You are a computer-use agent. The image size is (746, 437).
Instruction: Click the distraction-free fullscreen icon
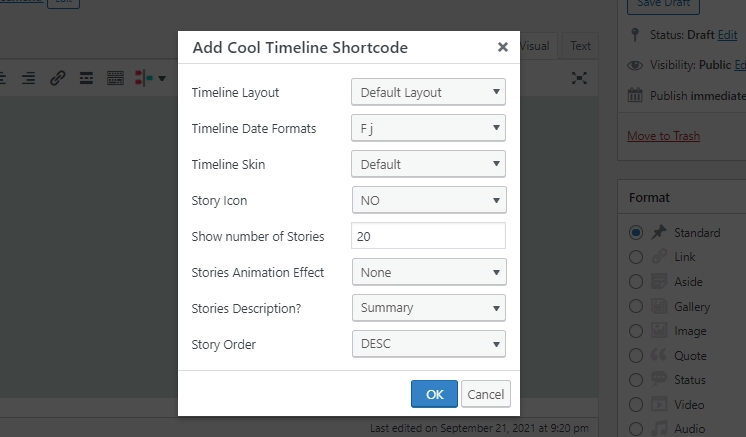[x=579, y=78]
